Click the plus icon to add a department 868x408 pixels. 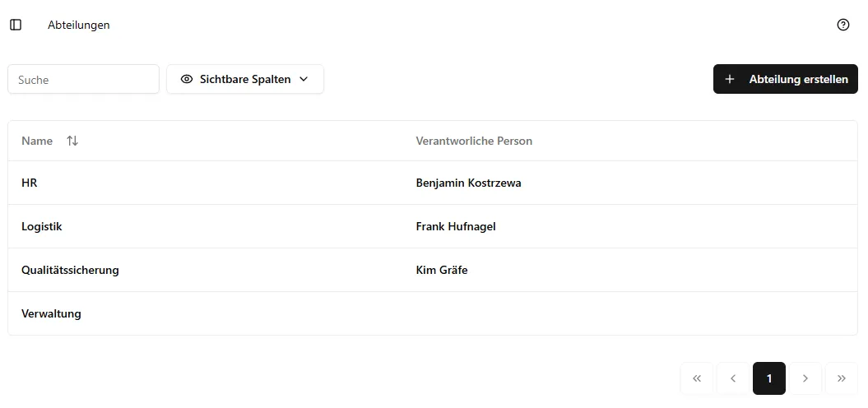729,79
